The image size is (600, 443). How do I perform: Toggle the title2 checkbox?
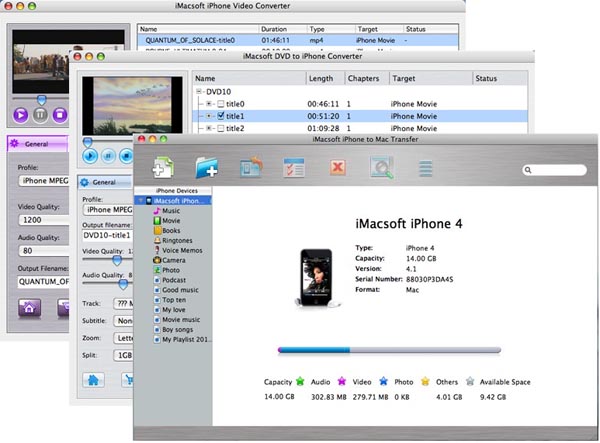click(220, 129)
